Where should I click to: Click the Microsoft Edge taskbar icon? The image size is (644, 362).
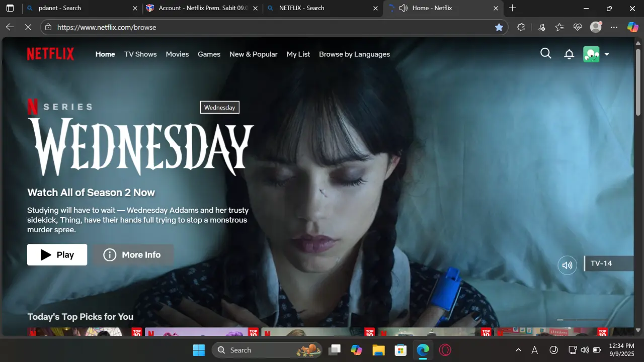point(423,350)
